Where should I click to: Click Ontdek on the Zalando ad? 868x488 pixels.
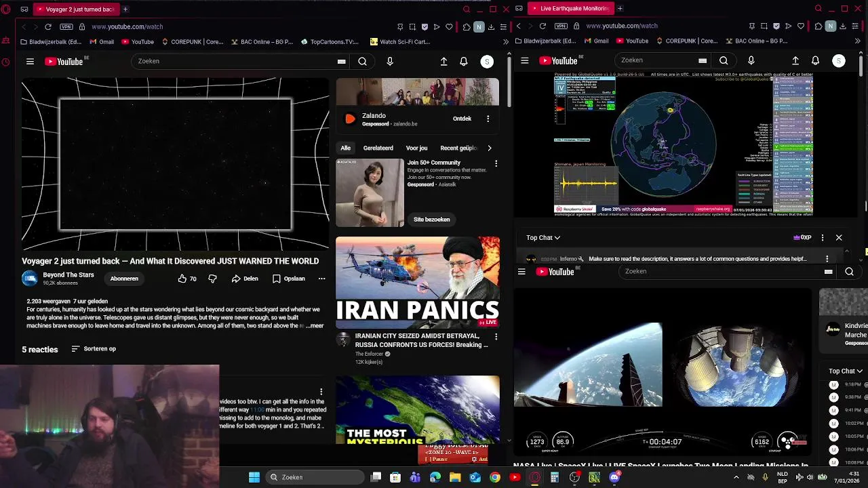click(x=462, y=119)
